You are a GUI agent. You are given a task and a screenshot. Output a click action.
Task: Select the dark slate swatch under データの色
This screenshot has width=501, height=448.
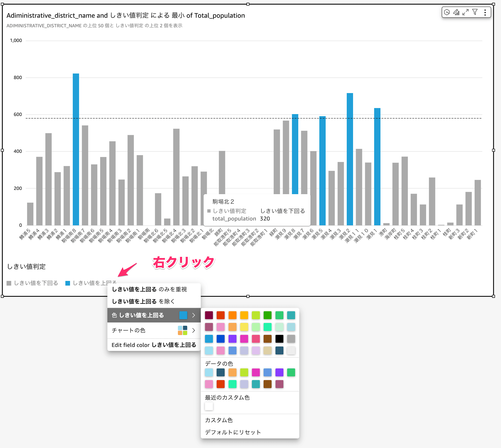coord(220,372)
